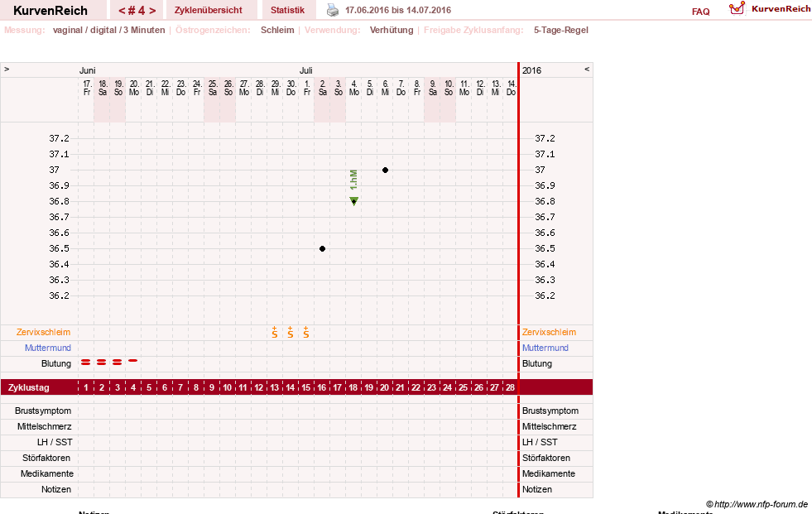Click the cervical mucus S symbol on June 29
The width and height of the screenshot is (812, 514).
[x=275, y=332]
